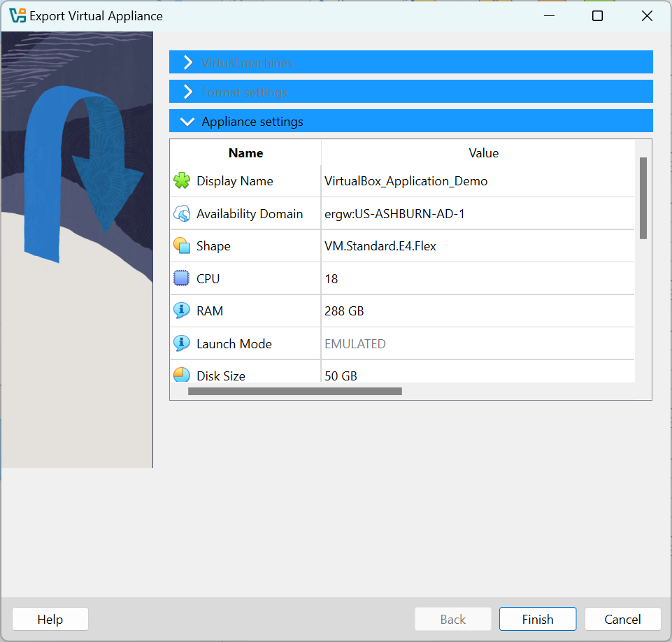
Task: Click the Value column header
Action: tap(483, 153)
